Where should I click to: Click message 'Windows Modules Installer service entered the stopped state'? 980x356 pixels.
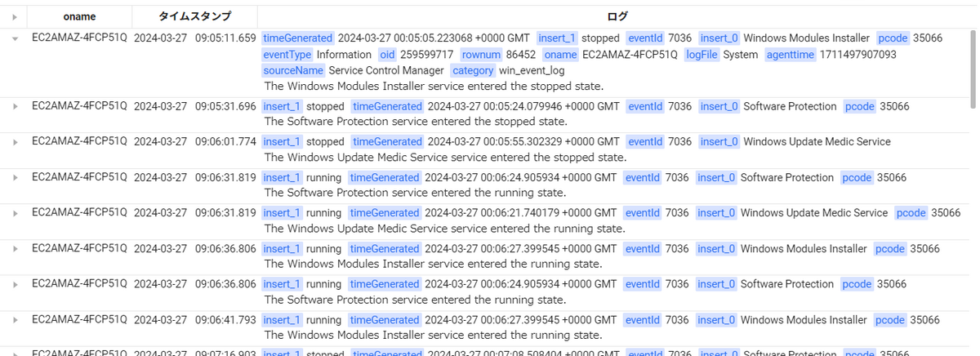click(434, 87)
